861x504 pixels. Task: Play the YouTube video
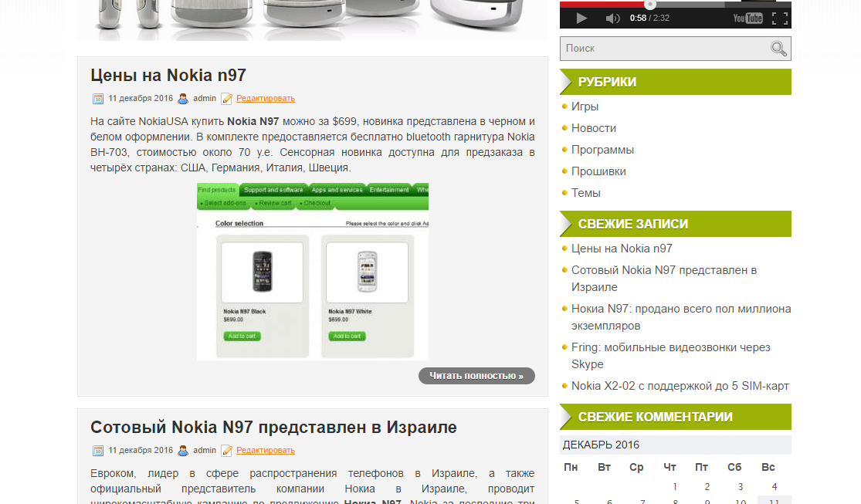click(x=581, y=18)
